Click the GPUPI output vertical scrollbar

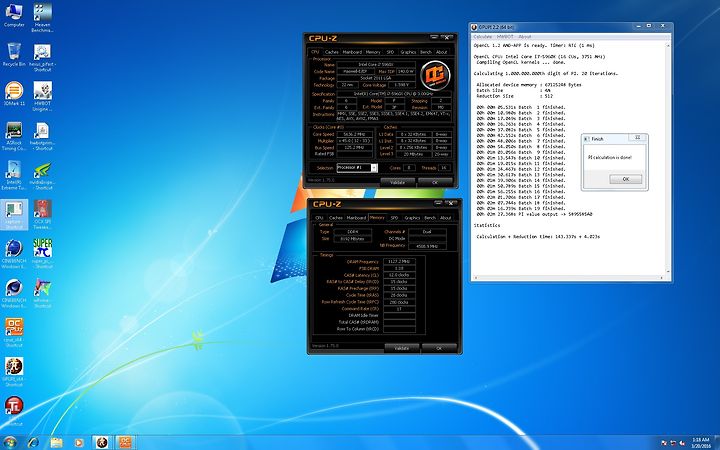pyautogui.click(x=668, y=159)
